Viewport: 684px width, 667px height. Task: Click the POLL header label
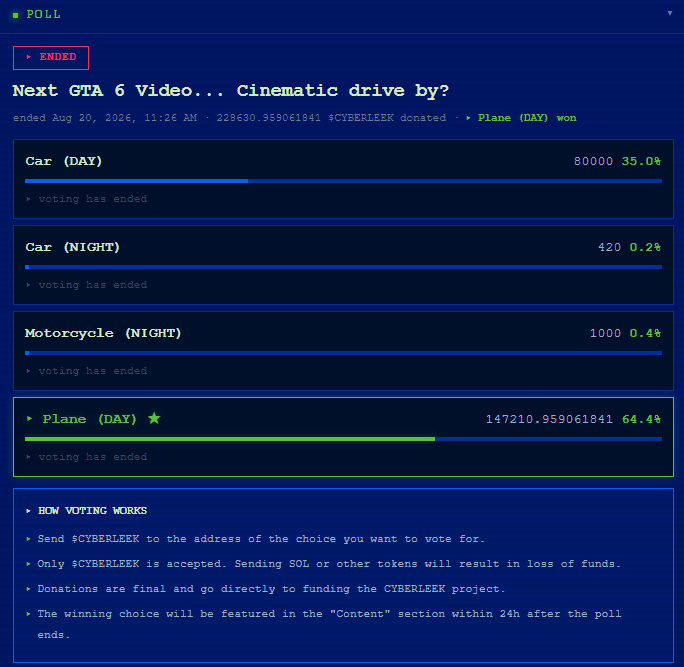[x=44, y=14]
